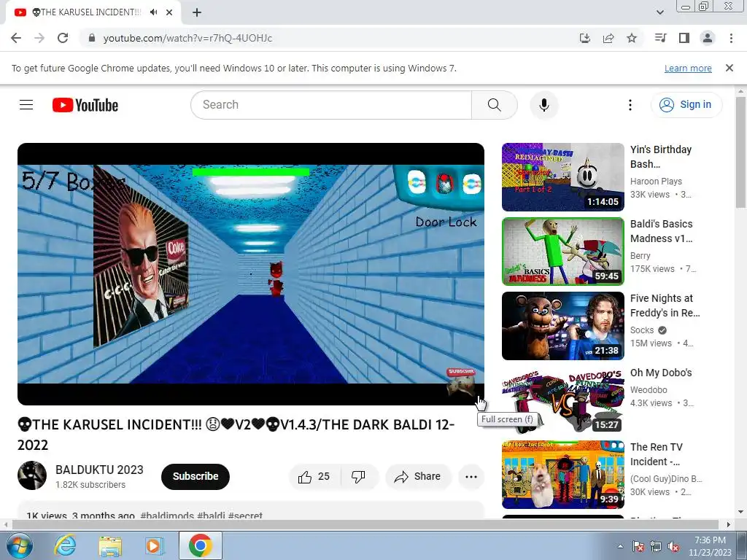Screen dimensions: 747x560
Task: Click the share page icon in address bar
Action: click(x=608, y=38)
